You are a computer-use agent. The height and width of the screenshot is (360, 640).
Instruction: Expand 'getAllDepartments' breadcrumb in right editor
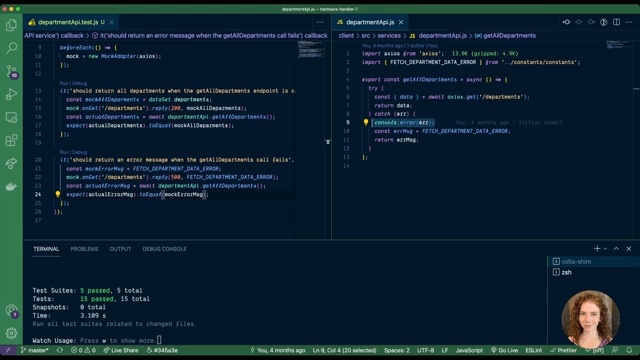point(505,36)
